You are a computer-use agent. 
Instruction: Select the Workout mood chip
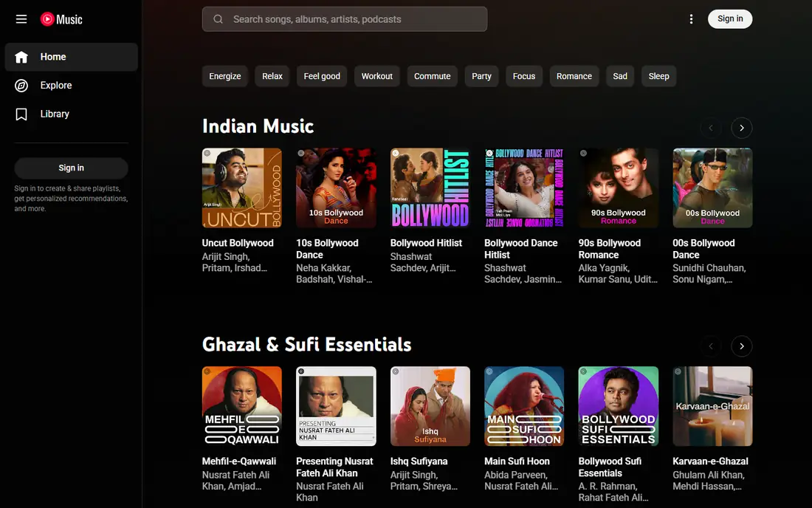tap(376, 76)
